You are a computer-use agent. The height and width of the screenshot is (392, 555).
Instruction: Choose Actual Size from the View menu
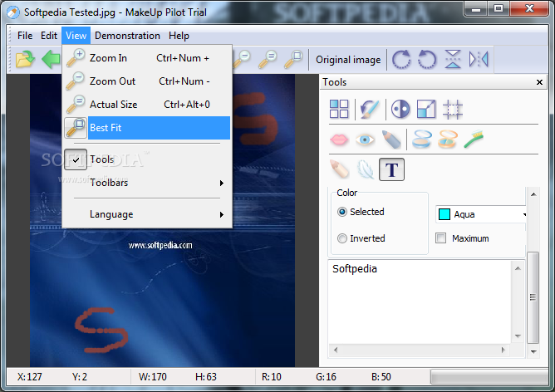coord(147,105)
